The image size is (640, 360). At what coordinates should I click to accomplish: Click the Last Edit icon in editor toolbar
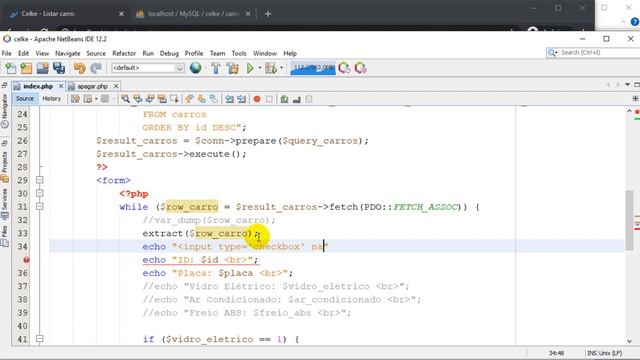click(75, 99)
